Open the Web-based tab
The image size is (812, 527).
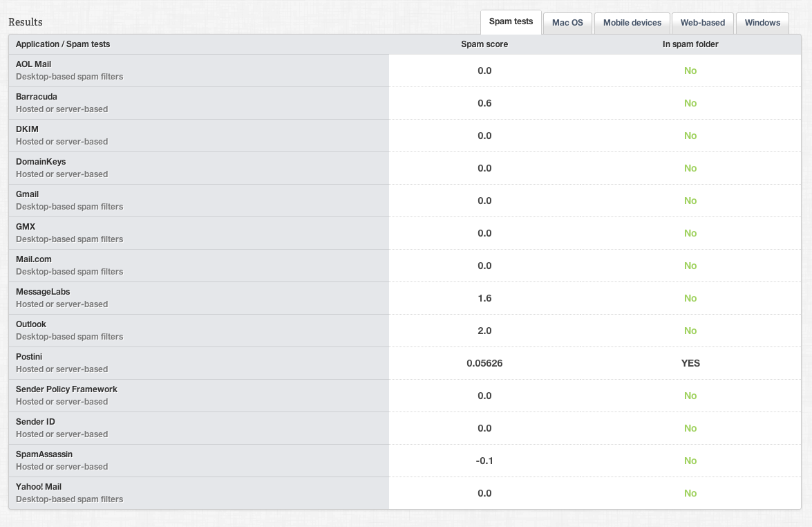(x=703, y=23)
